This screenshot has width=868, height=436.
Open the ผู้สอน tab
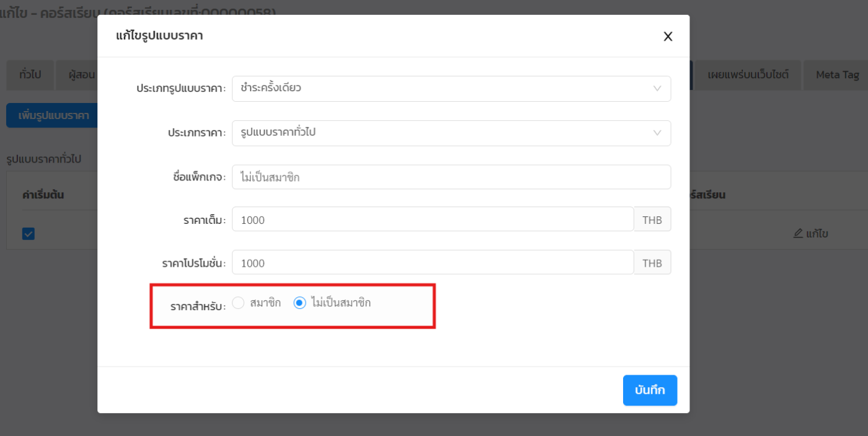(79, 75)
